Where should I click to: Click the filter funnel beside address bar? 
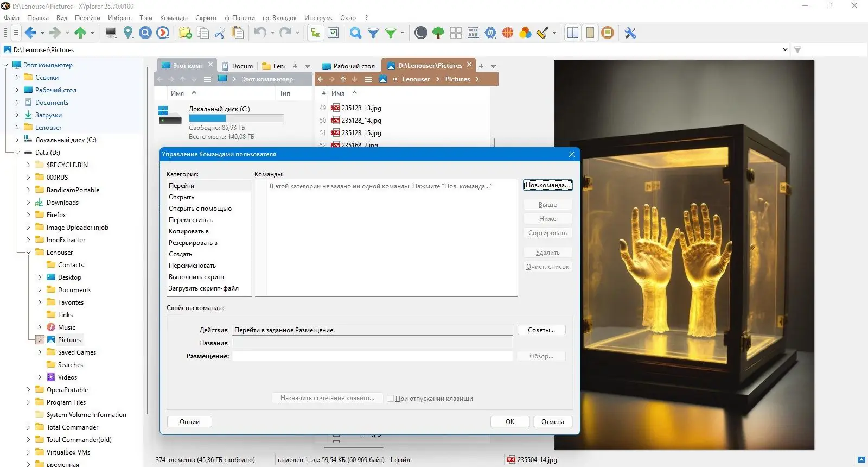(x=797, y=50)
